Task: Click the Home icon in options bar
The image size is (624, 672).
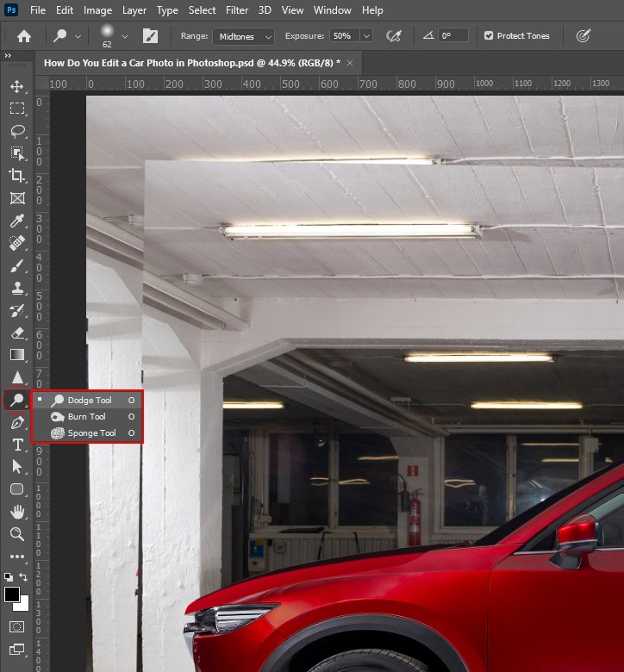Action: [x=24, y=36]
